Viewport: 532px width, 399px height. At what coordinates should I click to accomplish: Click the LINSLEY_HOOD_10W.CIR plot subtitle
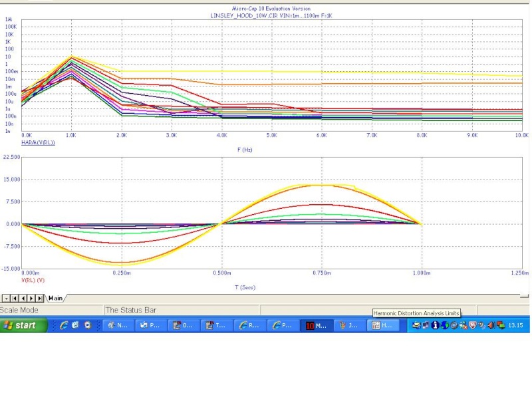tap(271, 15)
